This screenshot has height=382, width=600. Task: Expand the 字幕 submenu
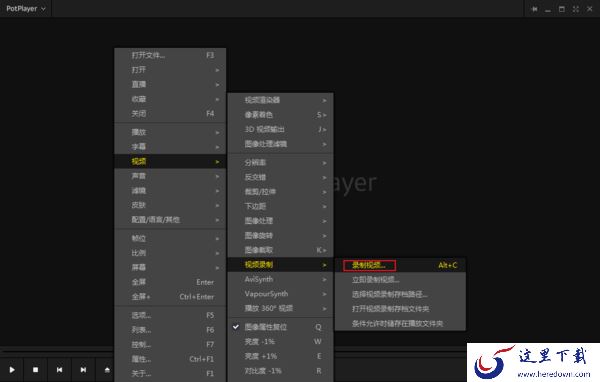click(x=170, y=147)
